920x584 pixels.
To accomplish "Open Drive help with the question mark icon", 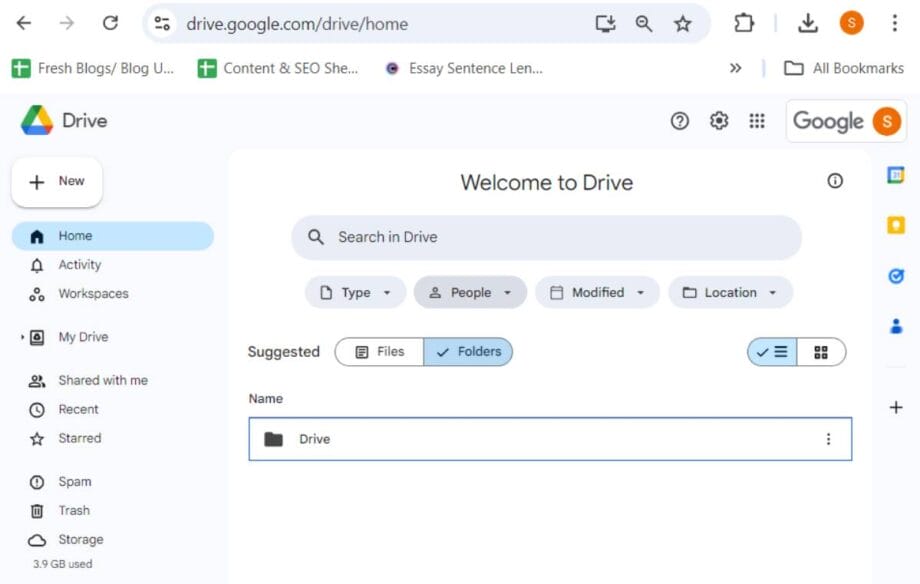I will (680, 120).
